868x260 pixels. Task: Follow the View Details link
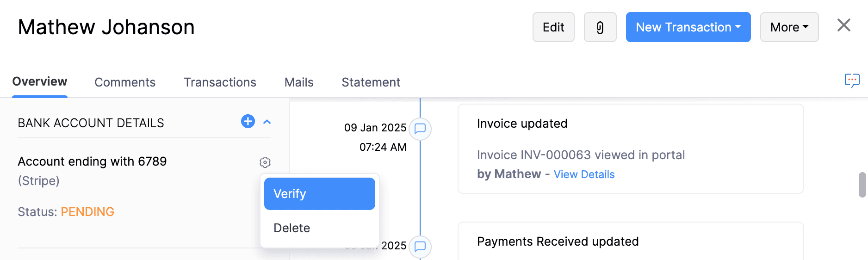(x=584, y=174)
